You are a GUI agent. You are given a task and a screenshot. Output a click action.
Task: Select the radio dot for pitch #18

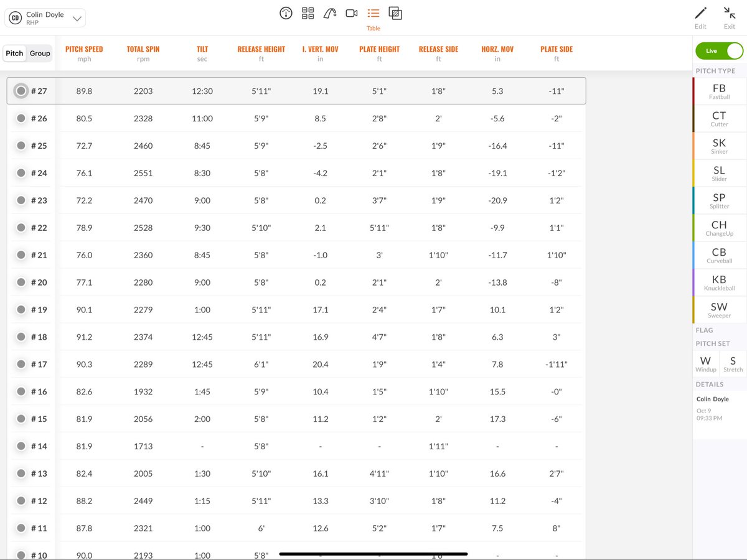coord(21,337)
